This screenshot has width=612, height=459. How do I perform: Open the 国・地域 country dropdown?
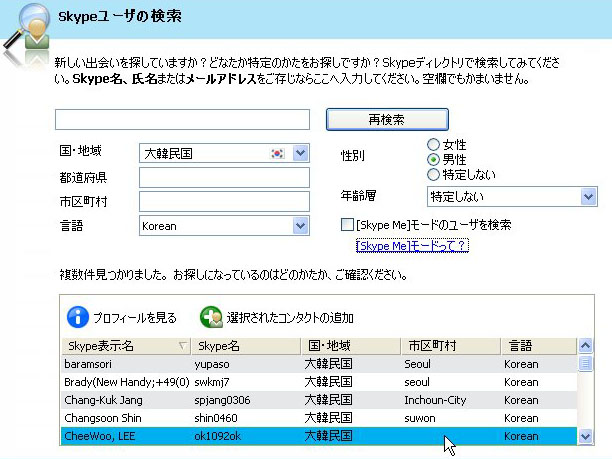[301, 153]
